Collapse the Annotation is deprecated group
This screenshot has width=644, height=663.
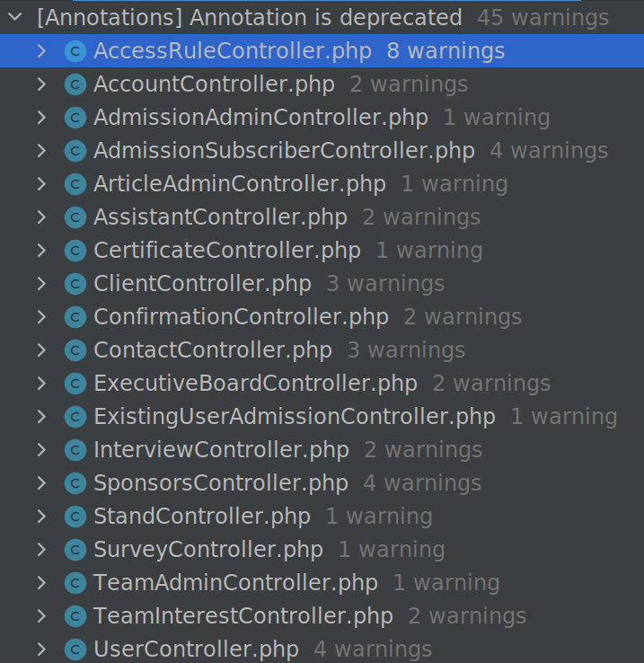pyautogui.click(x=15, y=17)
